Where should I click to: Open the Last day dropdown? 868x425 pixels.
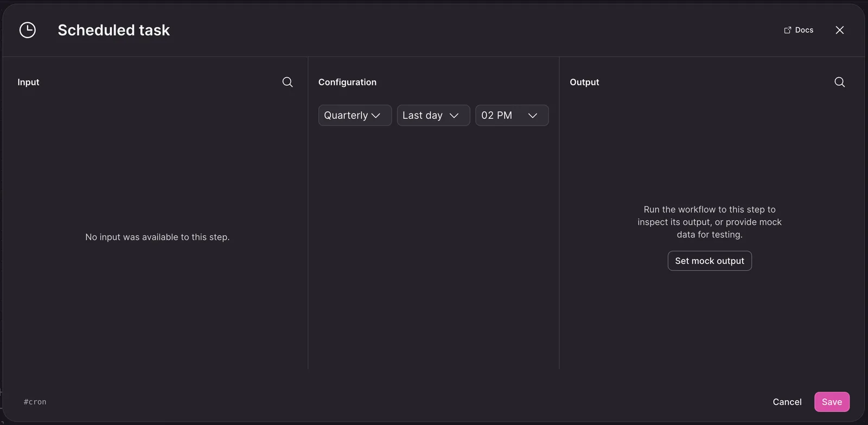(433, 115)
